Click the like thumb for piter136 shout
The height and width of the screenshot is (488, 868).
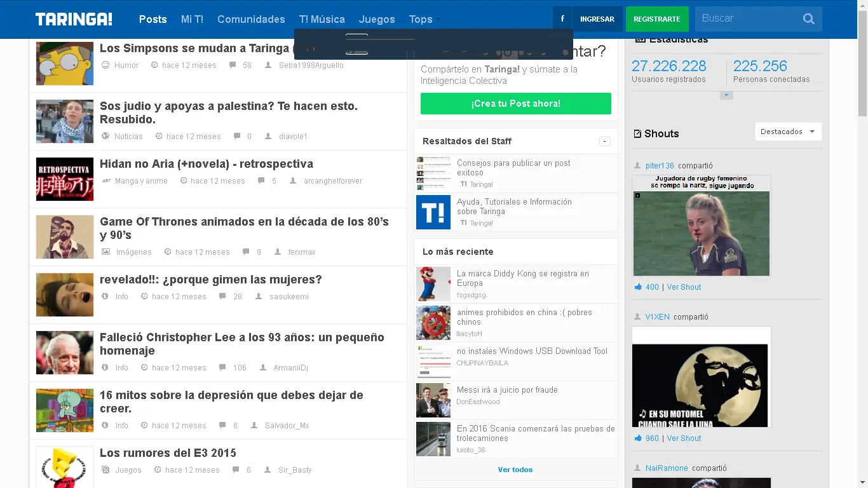tap(638, 287)
